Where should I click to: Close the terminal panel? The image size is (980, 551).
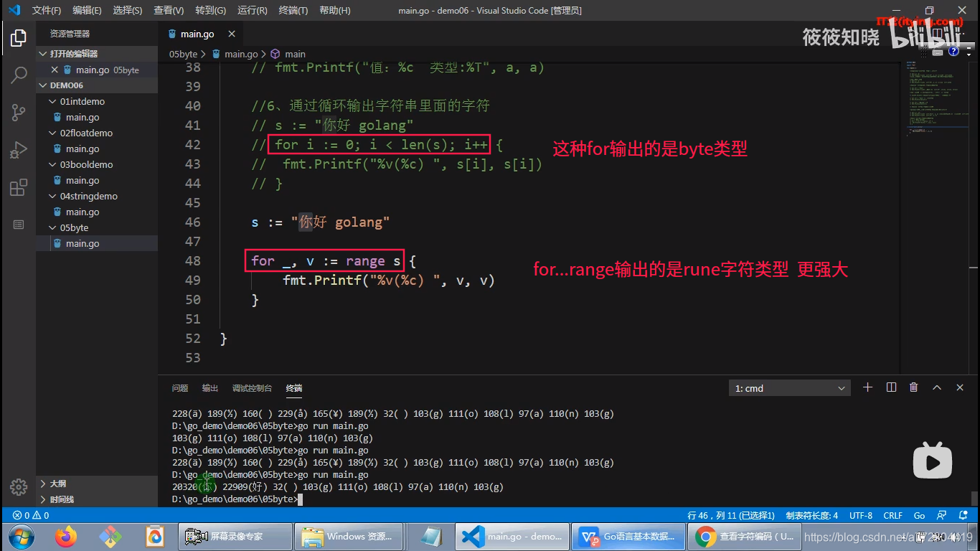960,387
